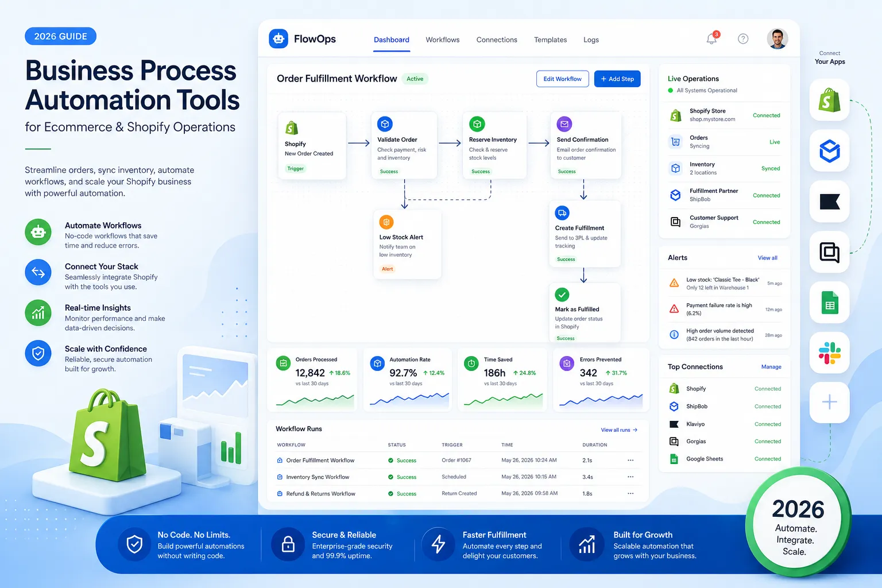Viewport: 882px width, 588px height.
Task: Click the Automation Rate metric icon
Action: pos(377,363)
